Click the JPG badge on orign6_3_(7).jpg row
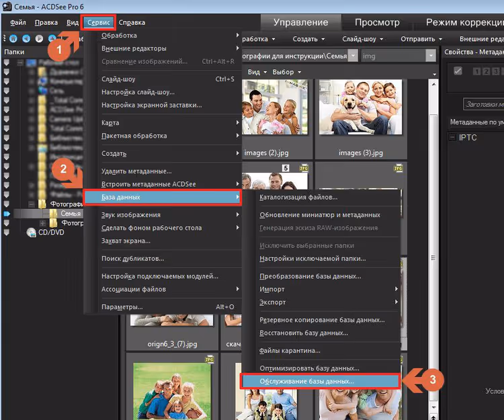 [x=209, y=360]
